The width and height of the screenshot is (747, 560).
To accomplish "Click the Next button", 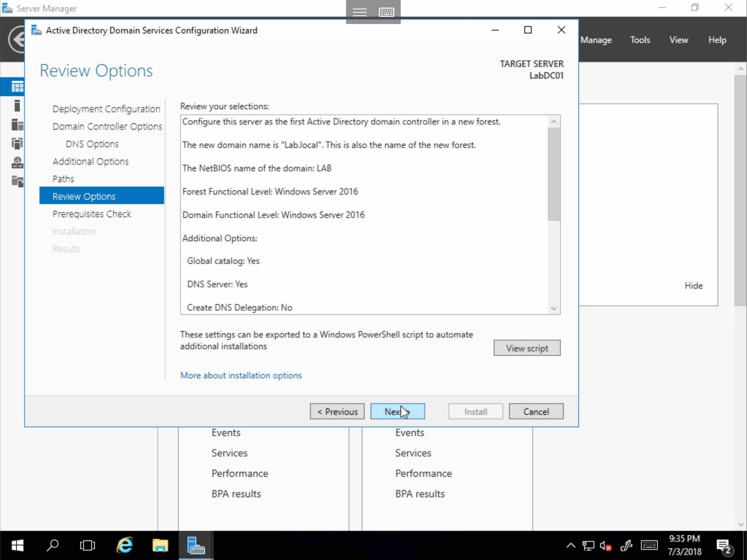I will pos(397,411).
